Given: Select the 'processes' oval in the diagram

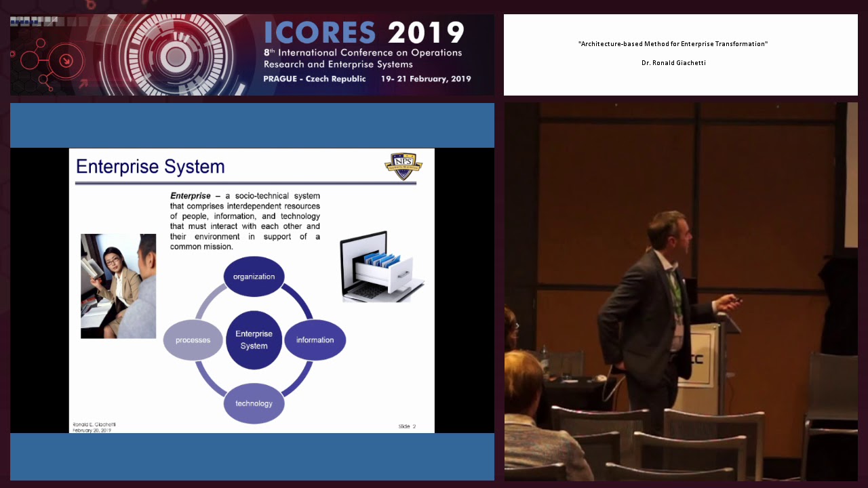Looking at the screenshot, I should click(193, 340).
